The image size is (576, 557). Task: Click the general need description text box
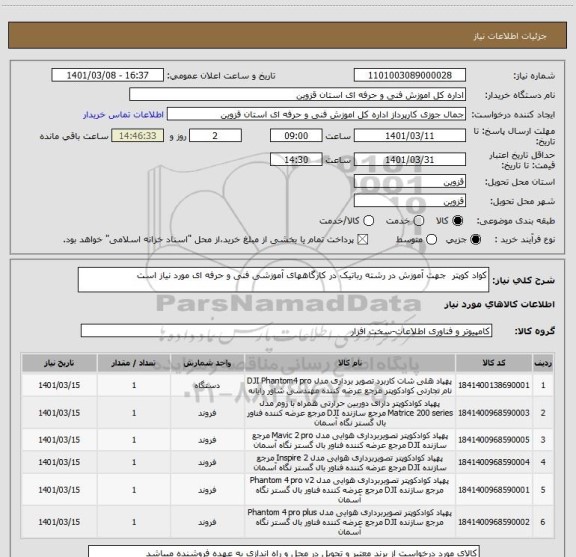tap(283, 280)
